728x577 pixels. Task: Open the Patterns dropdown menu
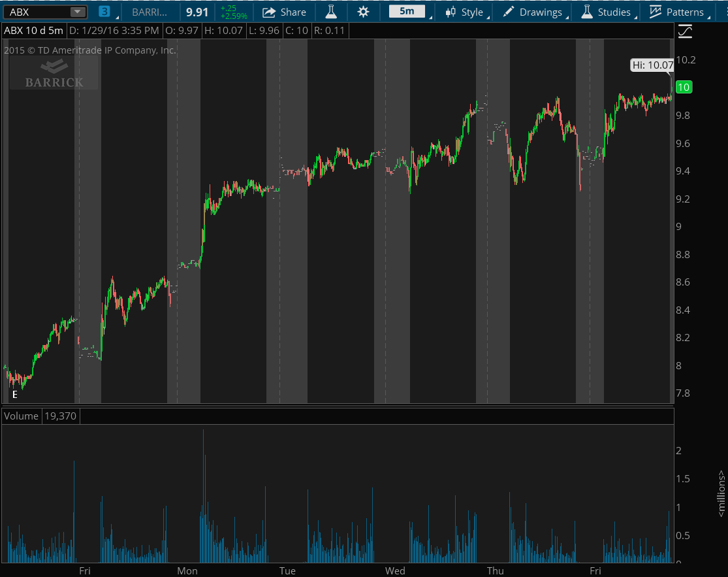tap(684, 12)
